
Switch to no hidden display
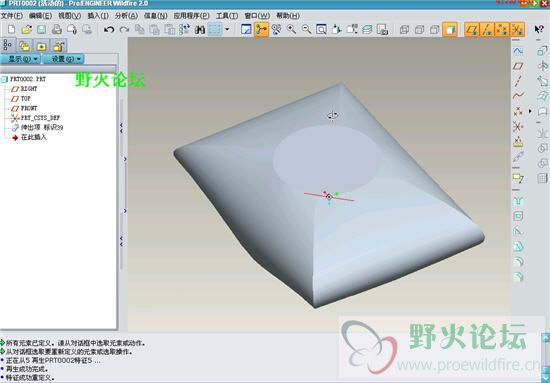pos(435,29)
